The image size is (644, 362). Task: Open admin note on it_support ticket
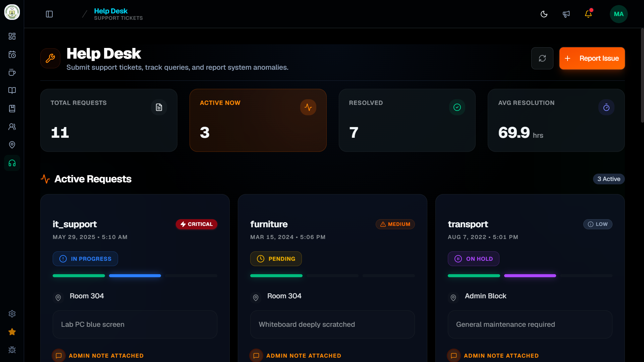[x=98, y=356]
